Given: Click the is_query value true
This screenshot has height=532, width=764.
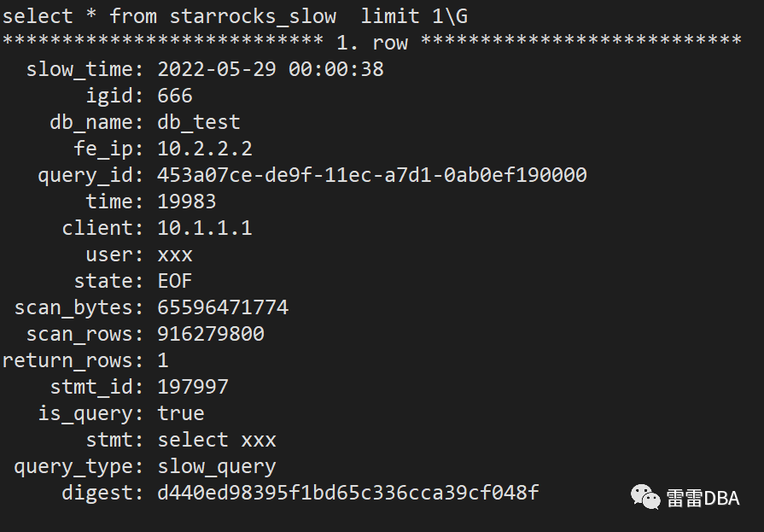Looking at the screenshot, I should click(x=181, y=413).
